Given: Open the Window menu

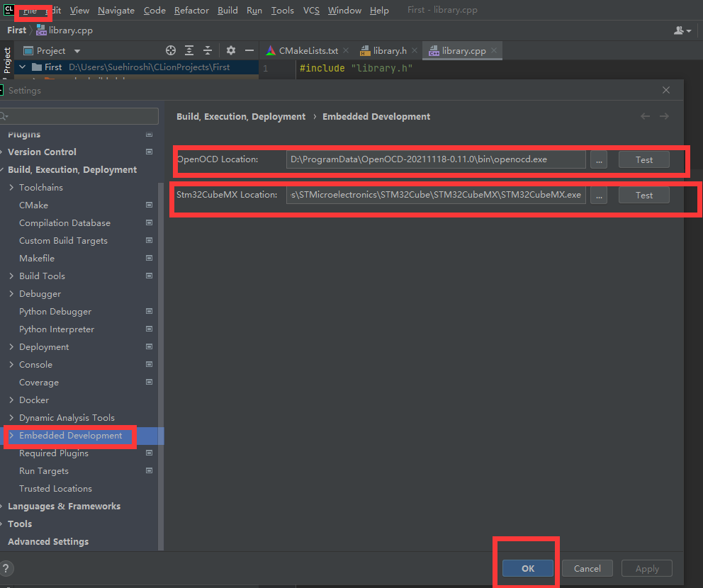Looking at the screenshot, I should pyautogui.click(x=344, y=11).
